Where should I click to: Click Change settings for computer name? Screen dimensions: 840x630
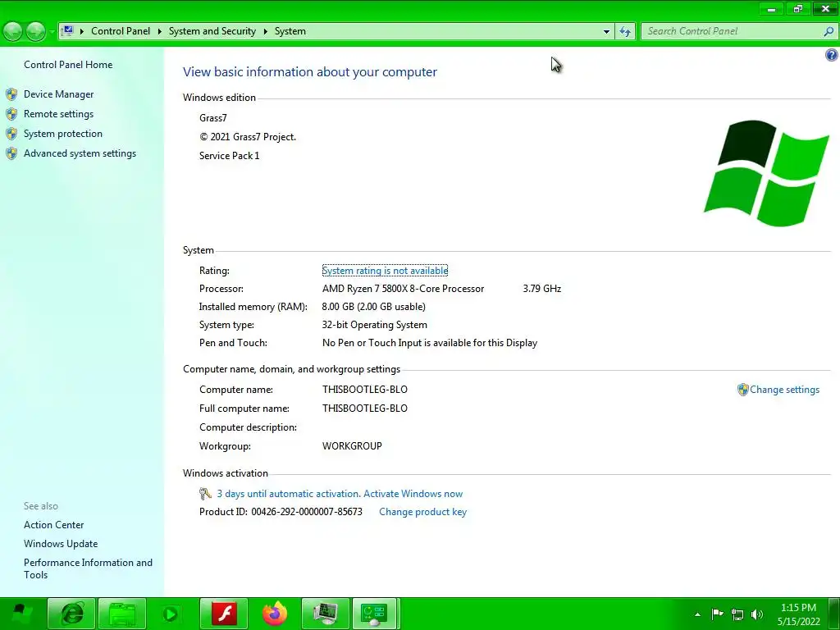pos(784,390)
